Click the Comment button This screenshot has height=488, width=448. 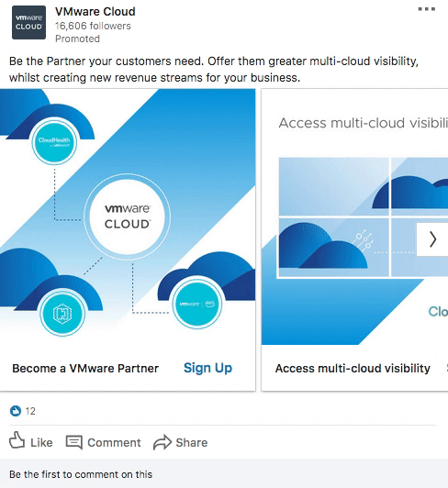click(x=103, y=442)
